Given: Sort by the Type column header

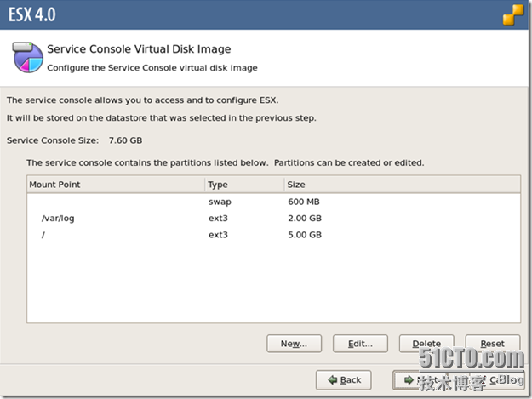Looking at the screenshot, I should point(244,185).
